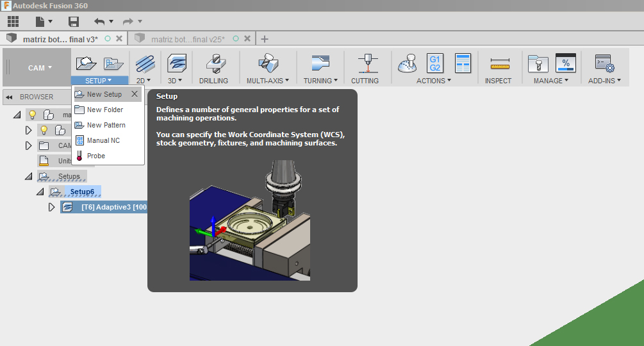This screenshot has width=644, height=346.
Task: Click the Turning tool icon
Action: (x=320, y=63)
